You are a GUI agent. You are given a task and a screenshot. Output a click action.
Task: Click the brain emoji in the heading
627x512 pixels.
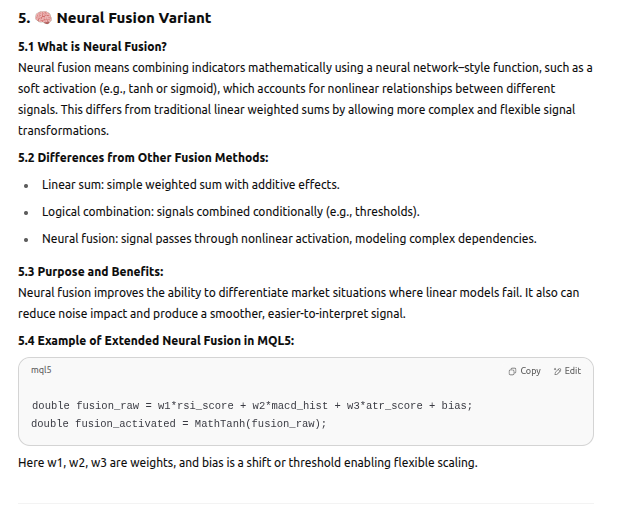(43, 18)
